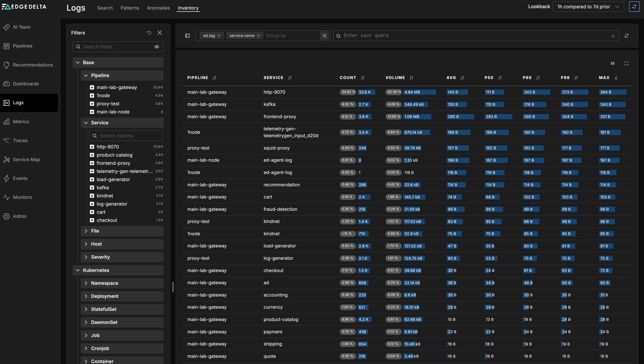Open the Service Map panel
This screenshot has height=364, width=644.
pyautogui.click(x=26, y=159)
